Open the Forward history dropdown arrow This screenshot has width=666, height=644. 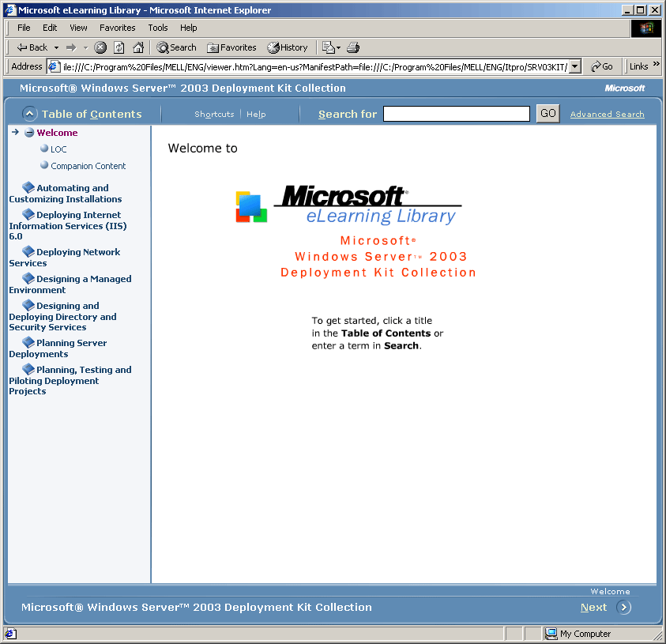pyautogui.click(x=85, y=47)
